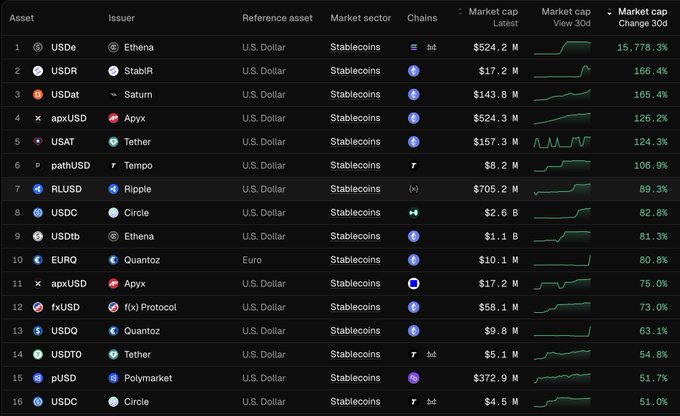
Task: Click the USAT asset icon
Action: pyautogui.click(x=38, y=142)
